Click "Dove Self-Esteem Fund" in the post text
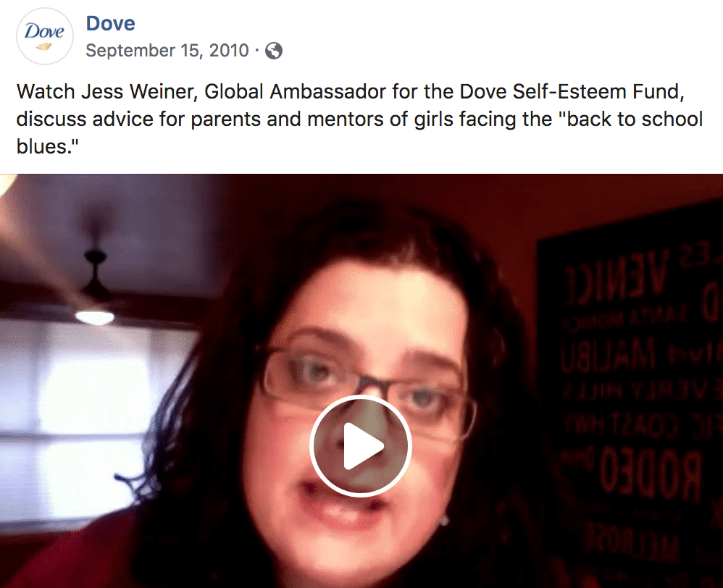 pos(569,91)
